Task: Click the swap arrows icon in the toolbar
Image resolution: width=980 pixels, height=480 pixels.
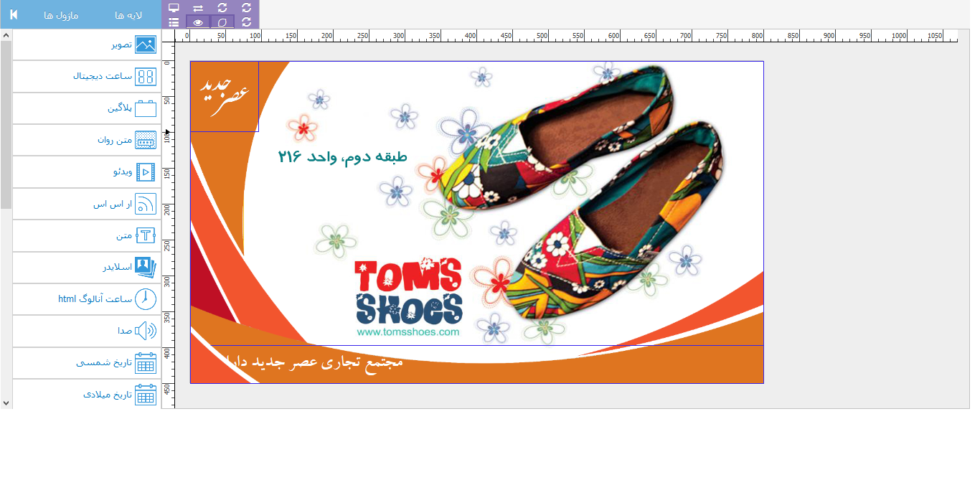Action: tap(198, 8)
